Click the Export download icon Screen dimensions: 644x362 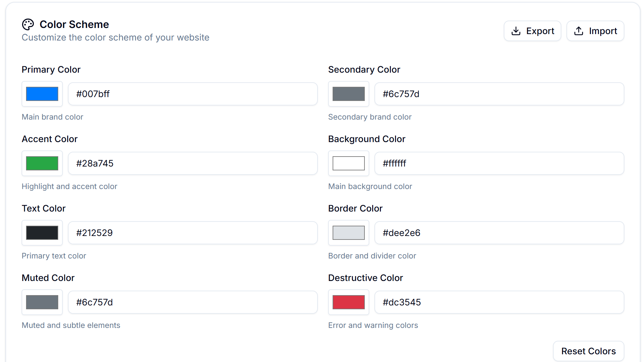(x=516, y=31)
